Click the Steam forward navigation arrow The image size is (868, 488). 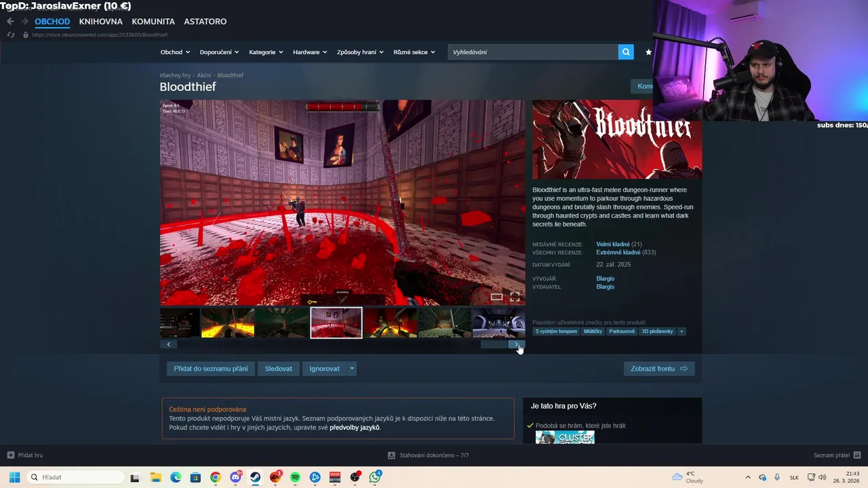point(24,22)
